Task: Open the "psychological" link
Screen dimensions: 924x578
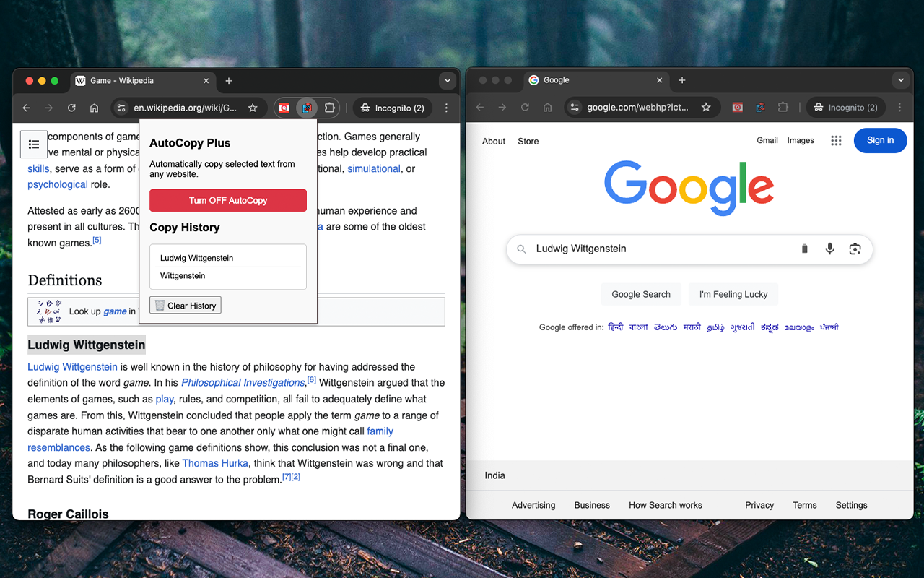Action: tap(58, 184)
